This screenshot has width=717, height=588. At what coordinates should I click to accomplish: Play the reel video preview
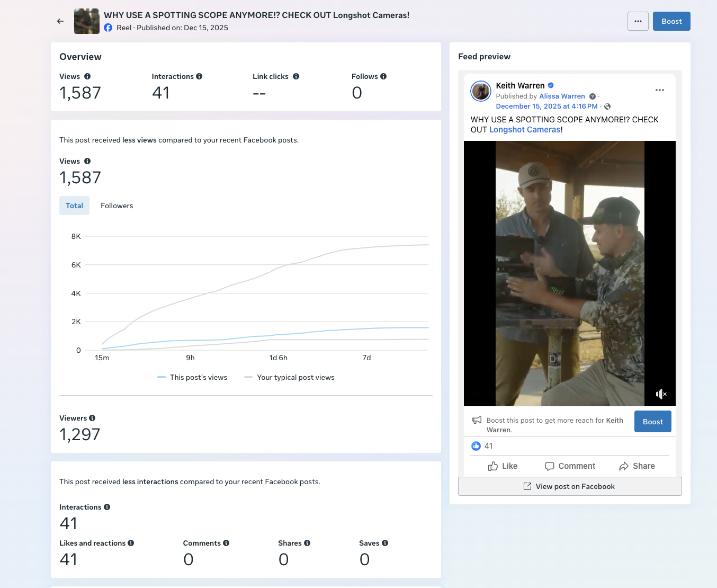570,273
